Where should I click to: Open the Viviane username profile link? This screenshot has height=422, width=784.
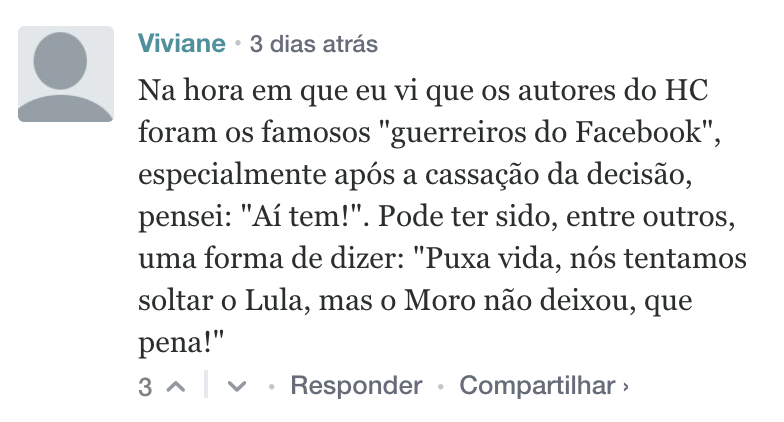[x=182, y=44]
